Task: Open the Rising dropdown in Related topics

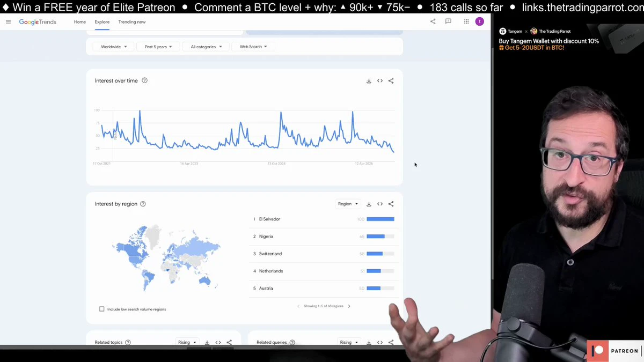Action: click(x=187, y=342)
